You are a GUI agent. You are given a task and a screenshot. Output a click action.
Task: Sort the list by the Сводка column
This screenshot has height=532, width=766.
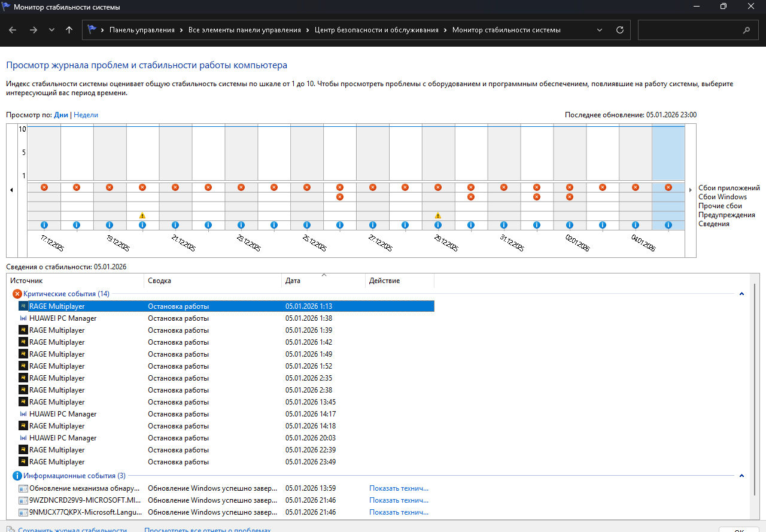213,281
